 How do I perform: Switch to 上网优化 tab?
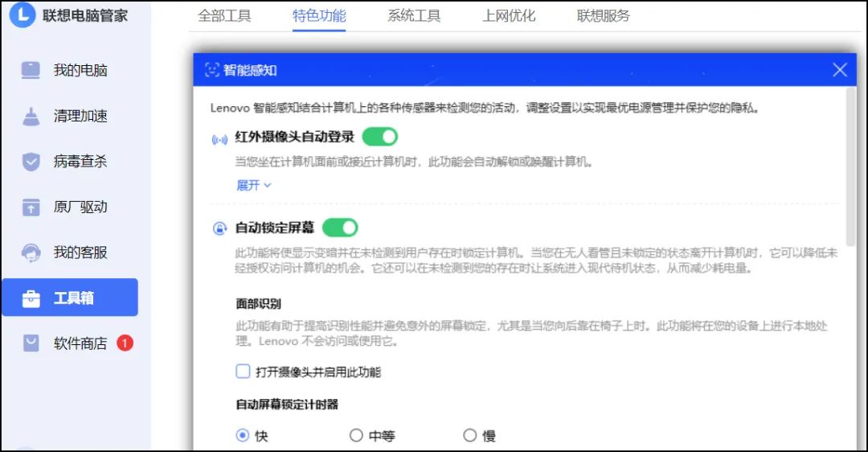point(509,16)
